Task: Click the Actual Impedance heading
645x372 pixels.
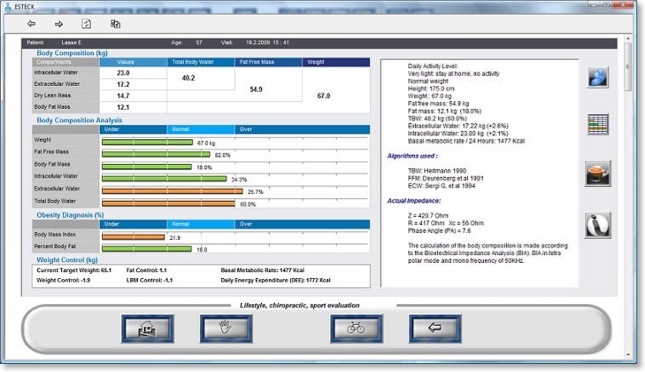Action: click(x=414, y=201)
